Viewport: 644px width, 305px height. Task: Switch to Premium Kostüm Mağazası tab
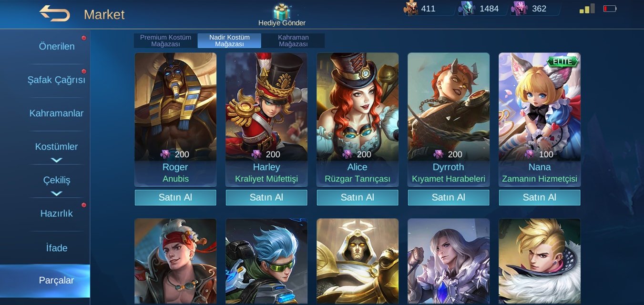(165, 41)
